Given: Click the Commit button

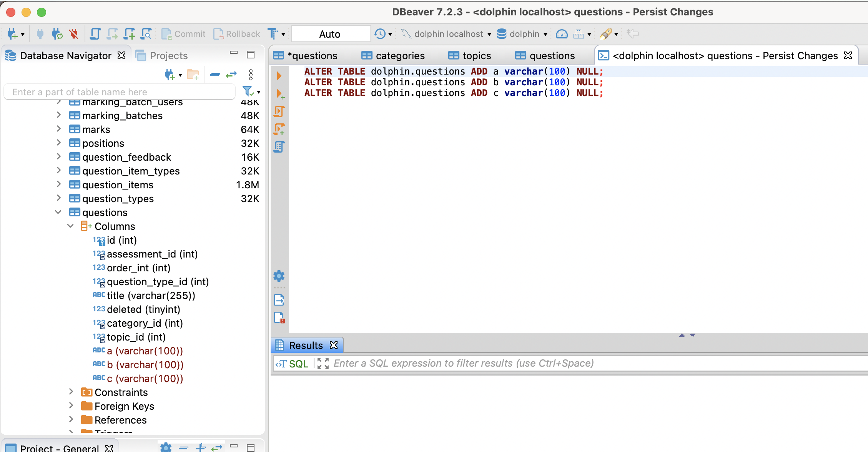Looking at the screenshot, I should click(x=183, y=33).
